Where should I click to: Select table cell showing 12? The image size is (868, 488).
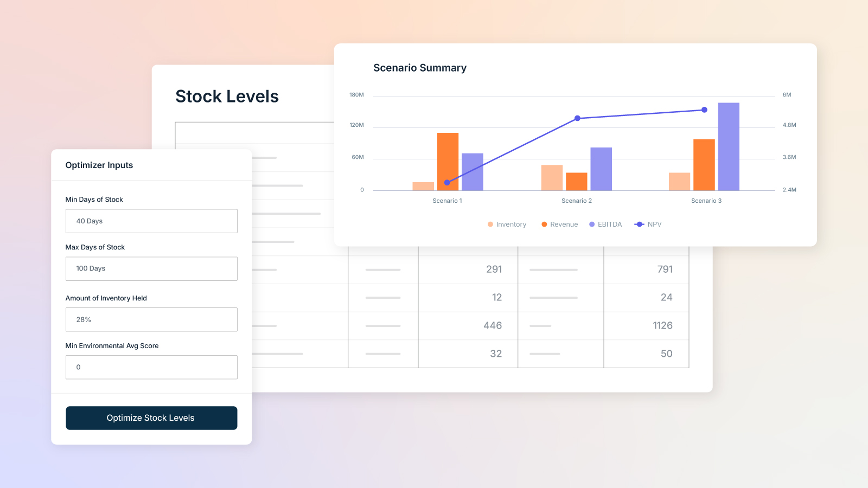468,298
